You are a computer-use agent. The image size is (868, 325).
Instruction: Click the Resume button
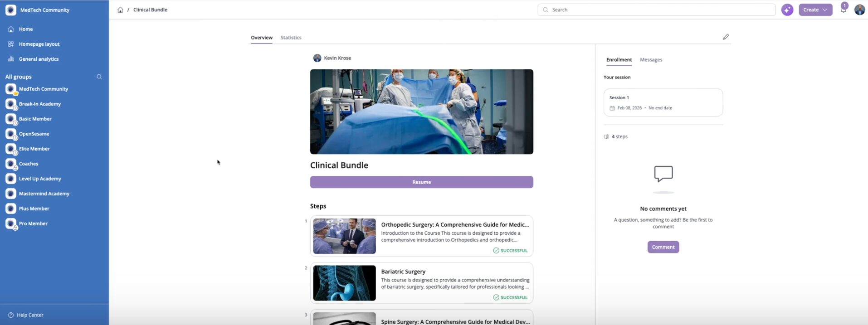pos(421,182)
